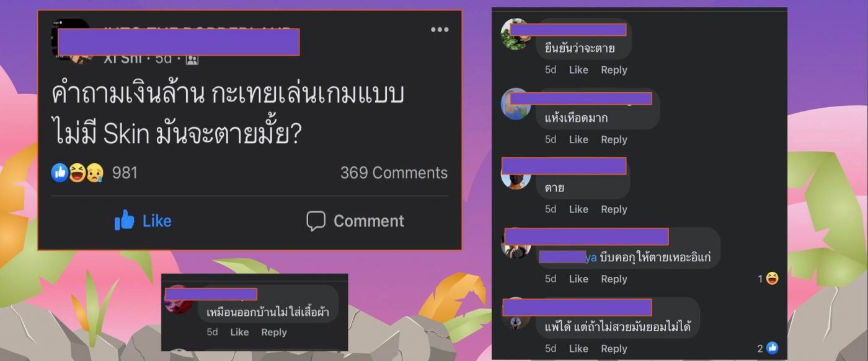The image size is (868, 361).
Task: Reply to the comment เหมือนออกบ้านไม่ใส่เสื้อผ้า
Action: [x=273, y=333]
